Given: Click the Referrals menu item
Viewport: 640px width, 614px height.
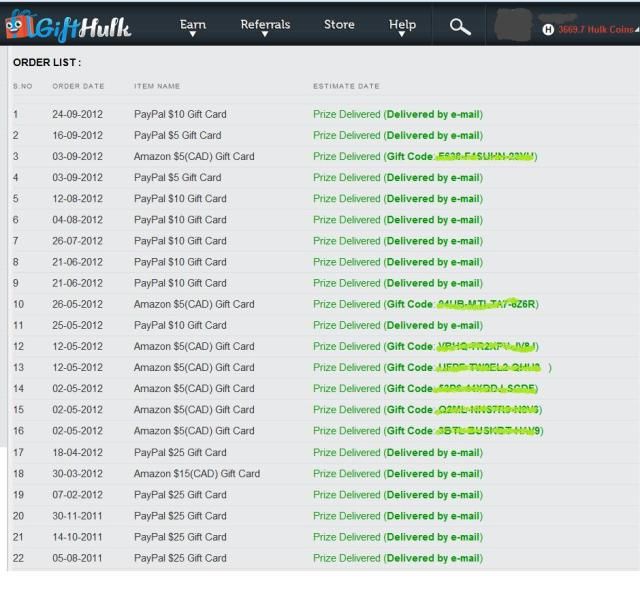Looking at the screenshot, I should click(265, 24).
